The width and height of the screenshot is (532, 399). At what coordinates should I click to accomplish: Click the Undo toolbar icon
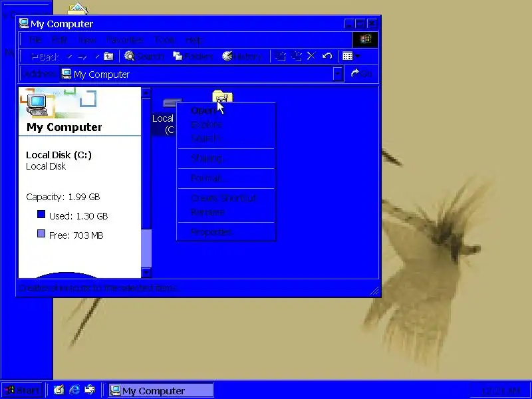(327, 57)
